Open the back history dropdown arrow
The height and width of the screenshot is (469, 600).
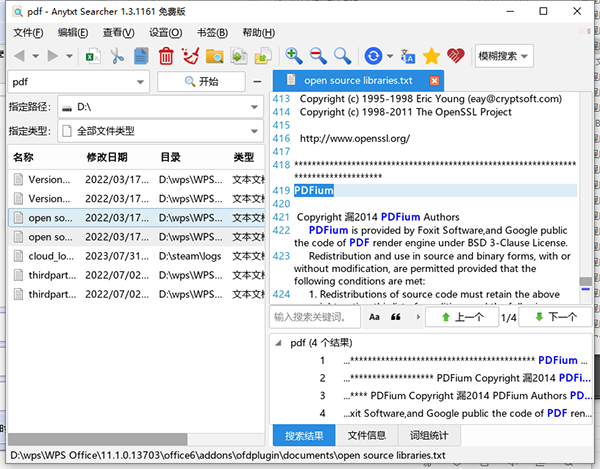click(36, 56)
